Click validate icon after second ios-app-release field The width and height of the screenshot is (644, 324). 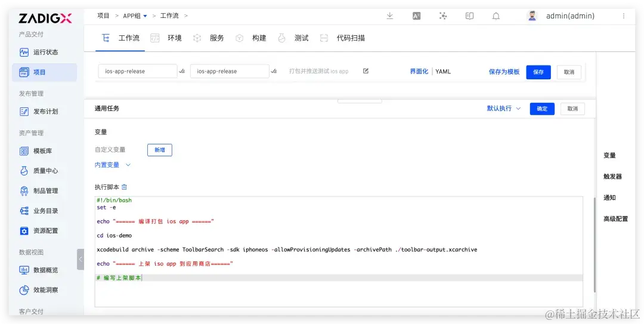coord(274,71)
